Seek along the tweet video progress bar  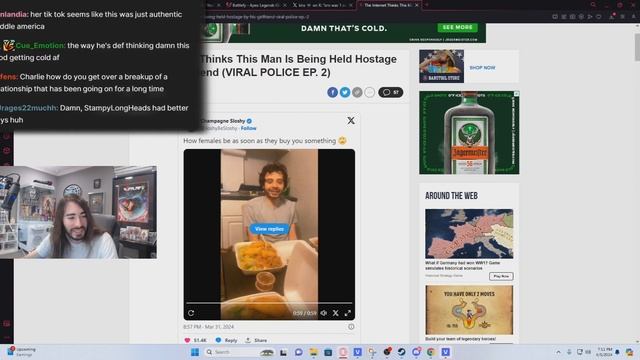coord(269,303)
